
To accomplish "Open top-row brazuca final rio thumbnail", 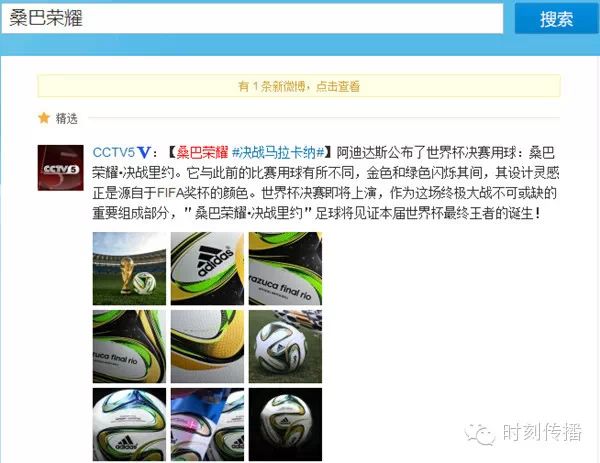I will [x=285, y=269].
